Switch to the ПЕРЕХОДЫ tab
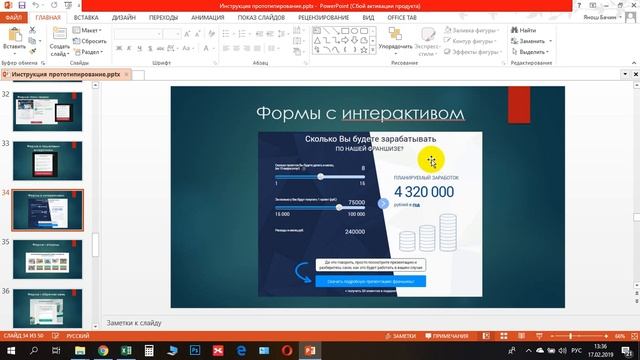The height and width of the screenshot is (360, 640). tap(163, 18)
